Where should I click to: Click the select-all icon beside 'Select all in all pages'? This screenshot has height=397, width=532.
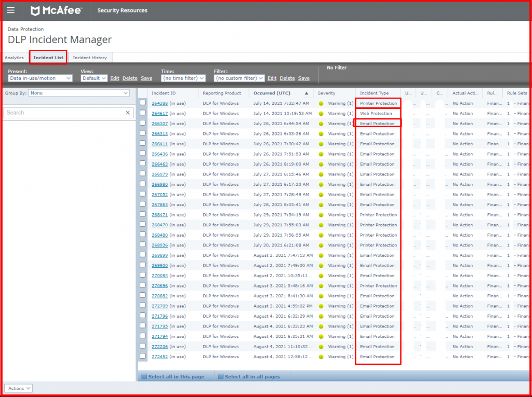click(x=222, y=376)
